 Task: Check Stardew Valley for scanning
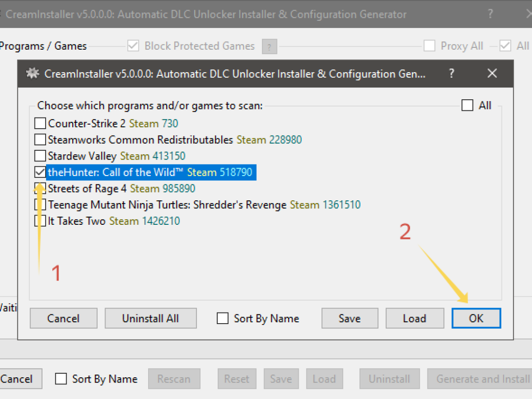pyautogui.click(x=39, y=156)
